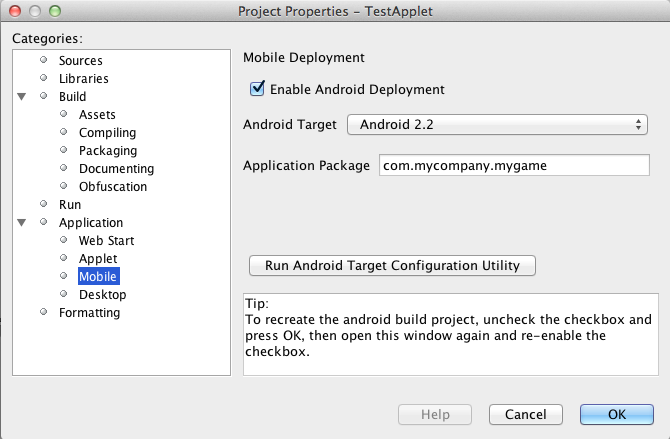Viewport: 670px width, 439px height.
Task: Toggle the Enable Android Deployment checkbox
Action: click(258, 89)
